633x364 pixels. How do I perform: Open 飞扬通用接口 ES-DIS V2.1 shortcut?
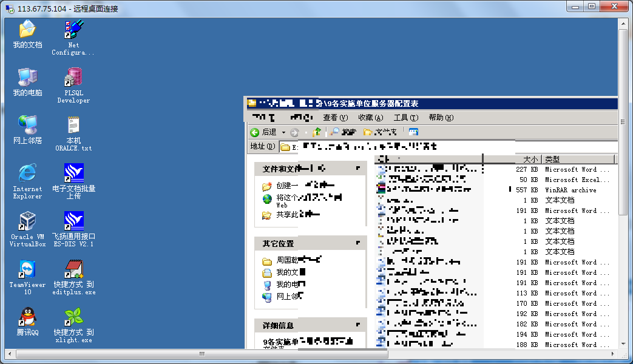pos(74,229)
